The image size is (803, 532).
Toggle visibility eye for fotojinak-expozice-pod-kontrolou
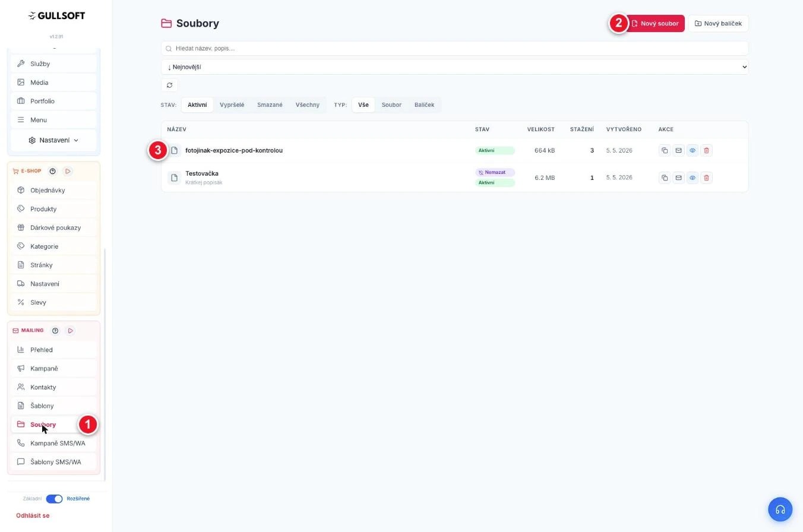pyautogui.click(x=693, y=150)
